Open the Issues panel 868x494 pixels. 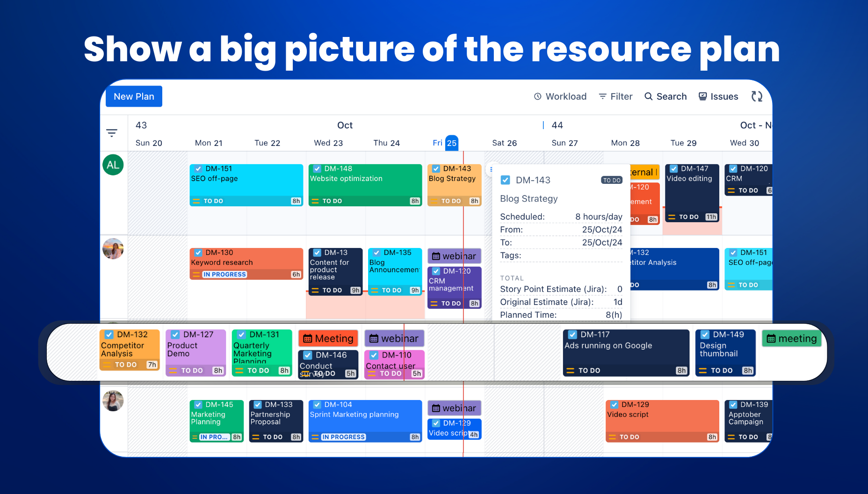pos(718,96)
